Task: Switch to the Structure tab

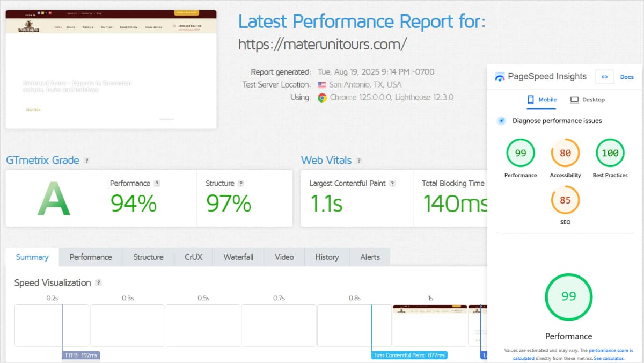Action: pyautogui.click(x=149, y=257)
